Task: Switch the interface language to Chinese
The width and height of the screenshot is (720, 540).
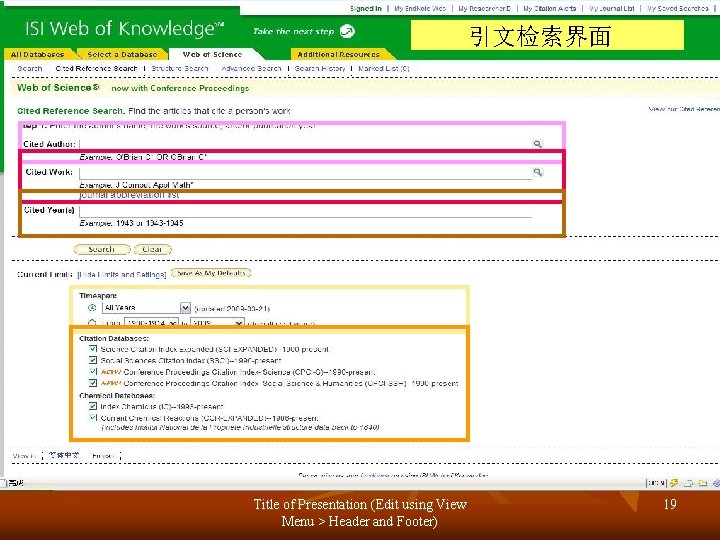Action: click(64, 456)
